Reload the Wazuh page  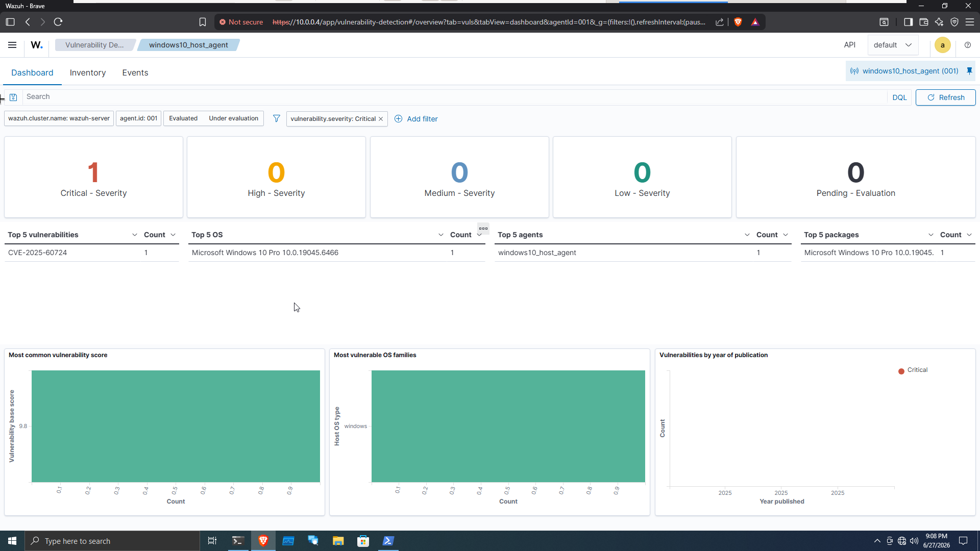click(x=58, y=22)
